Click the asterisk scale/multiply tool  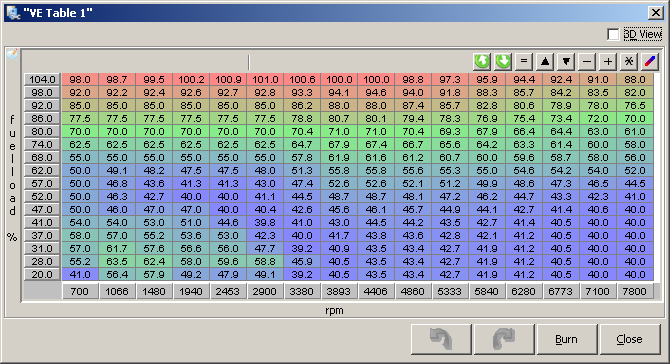click(629, 62)
